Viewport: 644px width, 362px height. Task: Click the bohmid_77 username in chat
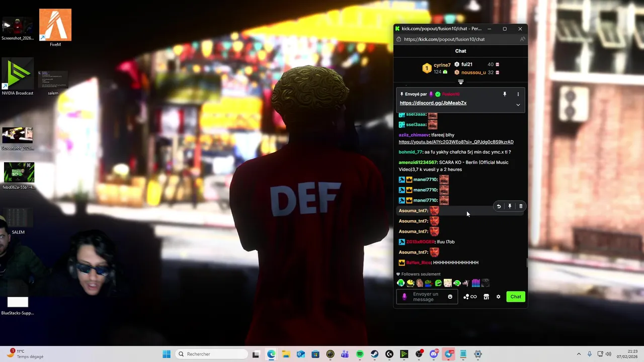tap(411, 152)
